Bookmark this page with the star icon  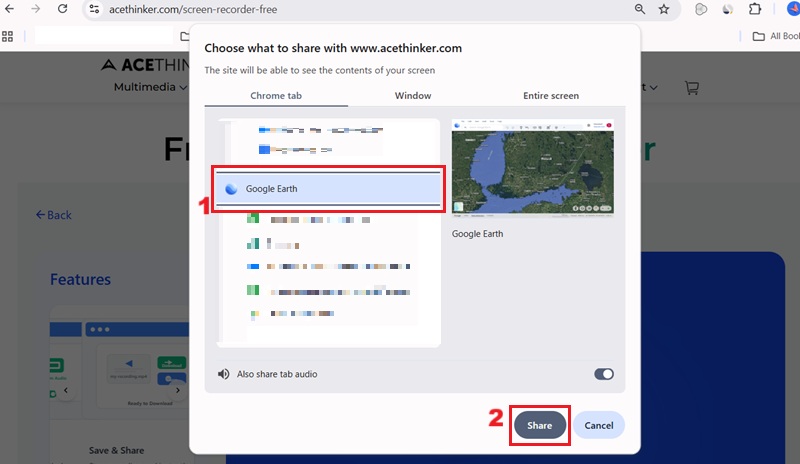[664, 9]
